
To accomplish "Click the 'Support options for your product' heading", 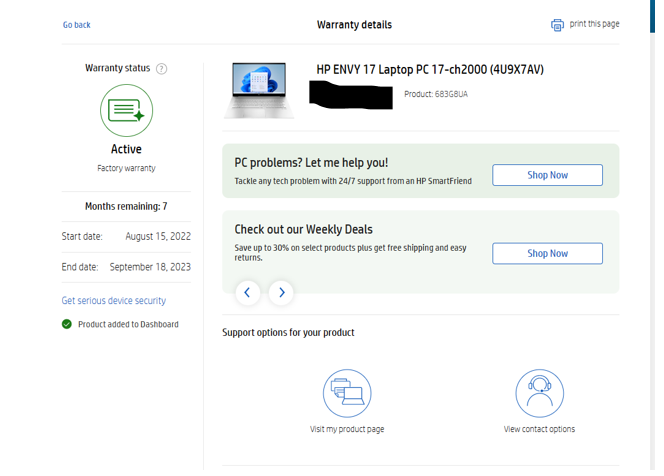I will pos(288,332).
